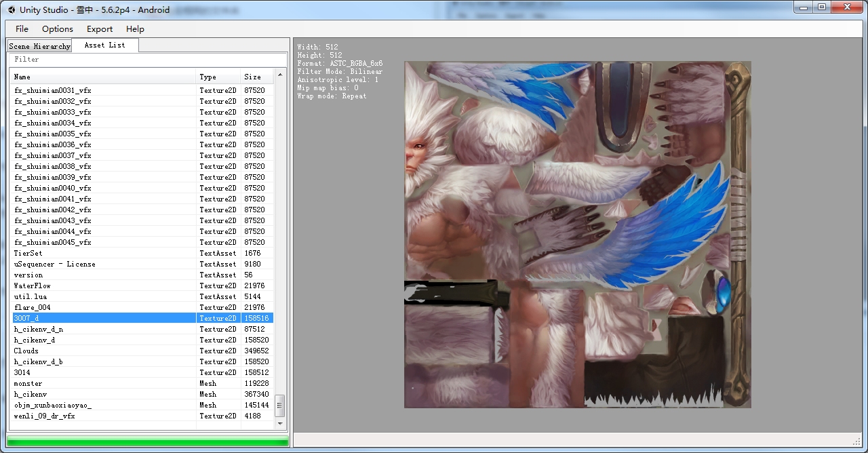Click the Filter input field
The height and width of the screenshot is (453, 868).
(x=148, y=60)
